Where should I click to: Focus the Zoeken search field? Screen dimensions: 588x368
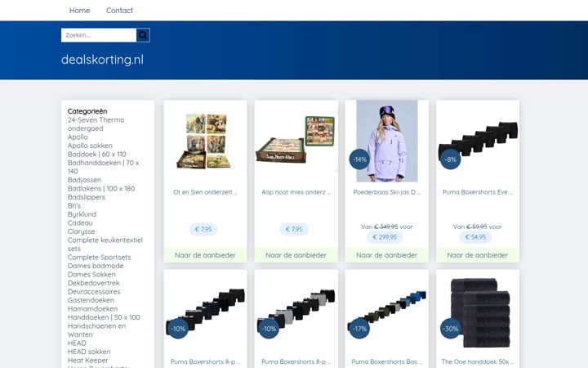coord(99,35)
